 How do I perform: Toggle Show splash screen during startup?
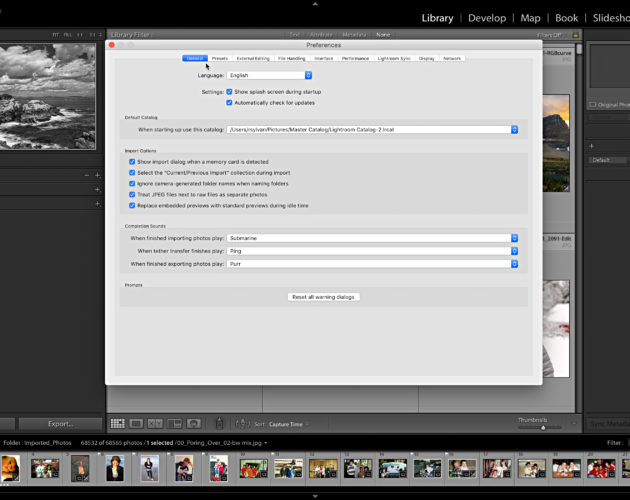(229, 92)
